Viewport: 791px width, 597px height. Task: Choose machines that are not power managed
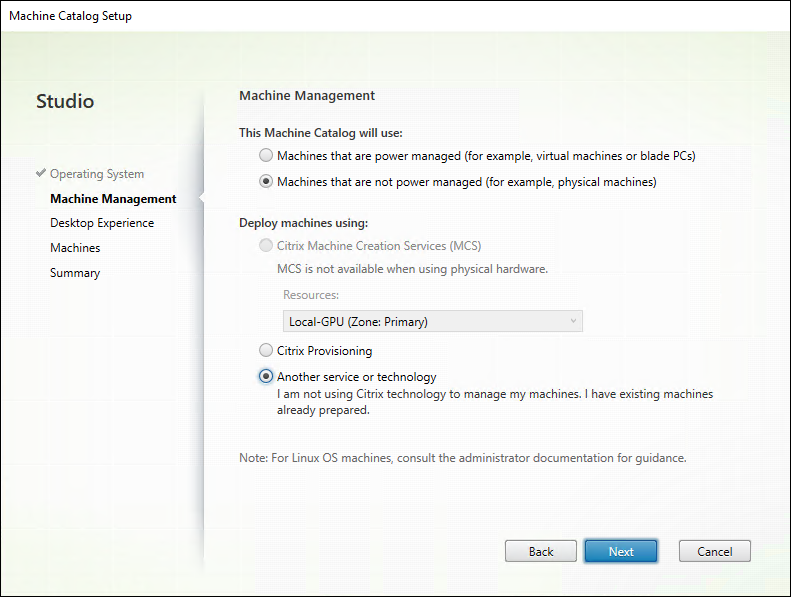[265, 182]
